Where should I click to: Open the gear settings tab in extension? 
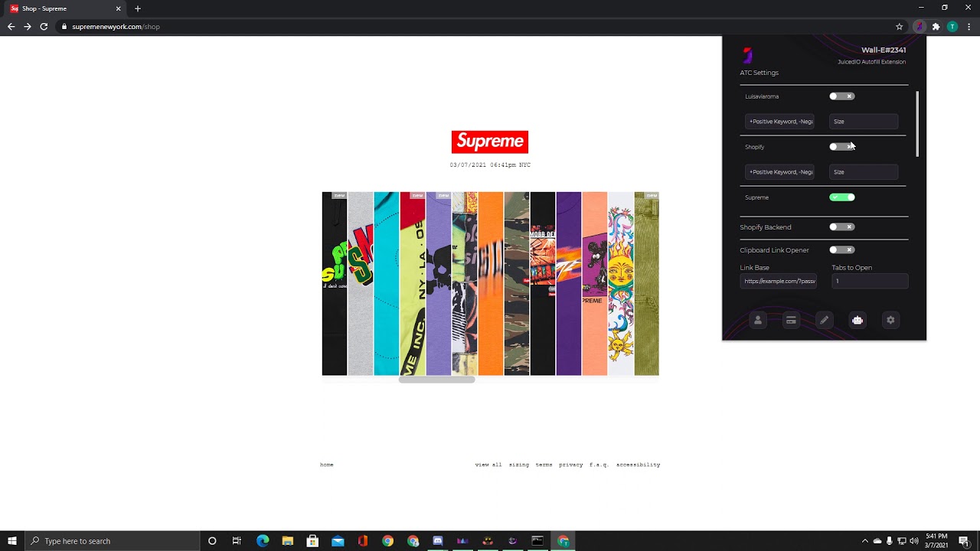point(890,321)
